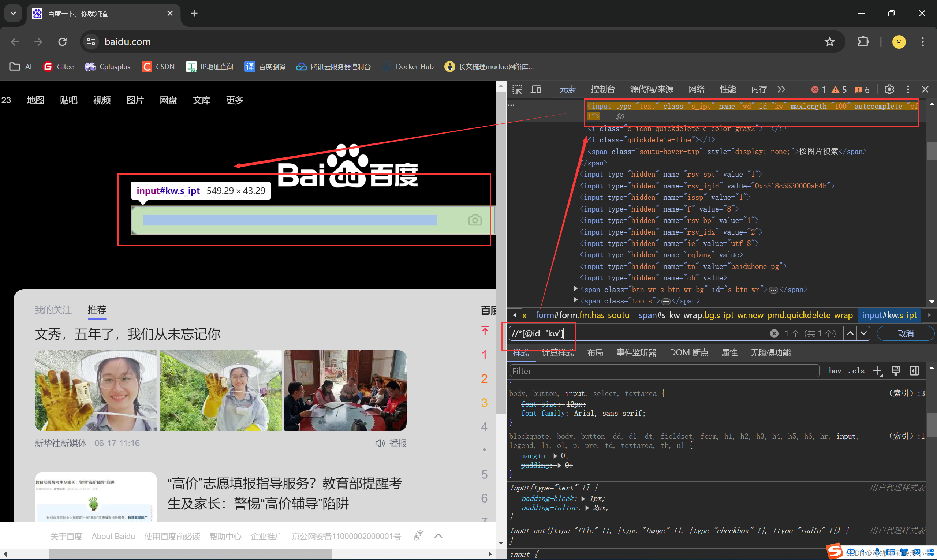Switch to the 源代码/来源 tab

(652, 89)
